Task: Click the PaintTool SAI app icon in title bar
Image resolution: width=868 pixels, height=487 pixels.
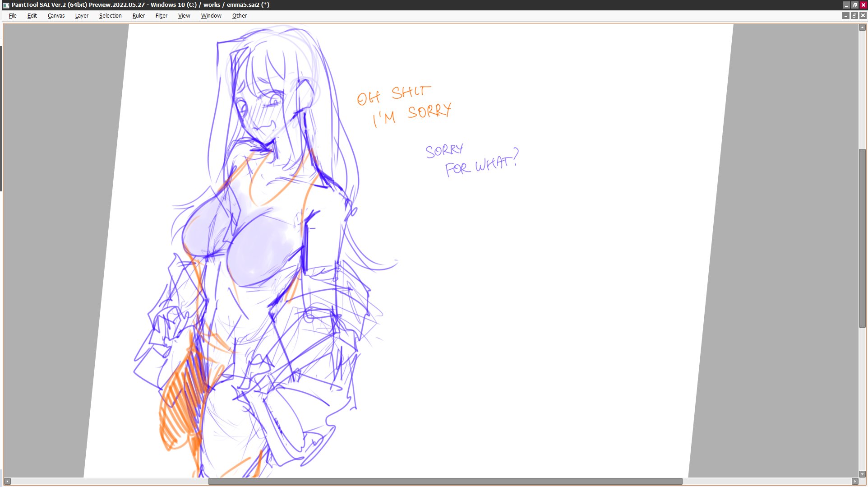Action: coord(6,5)
